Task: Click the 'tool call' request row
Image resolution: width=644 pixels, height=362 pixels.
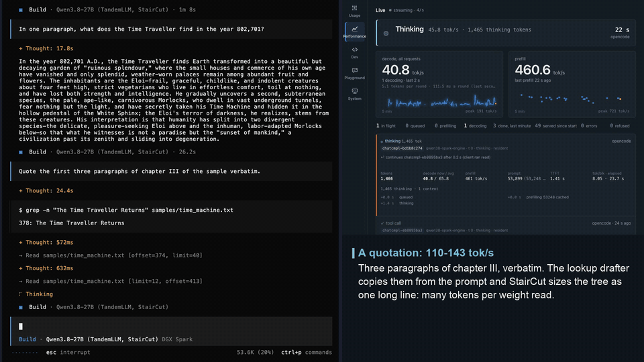Action: pyautogui.click(x=506, y=227)
